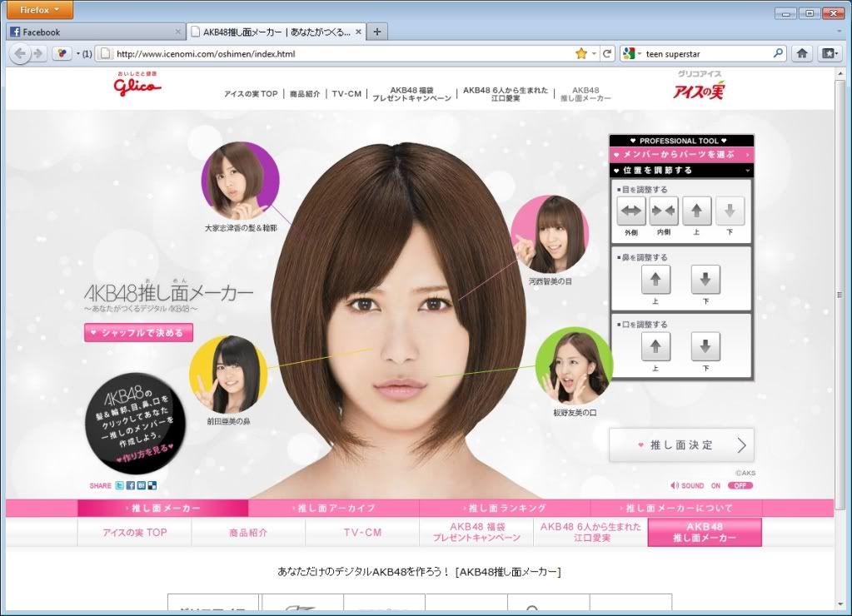The height and width of the screenshot is (616, 852).
Task: Open the history dropdown beside the toolbar icon
Action: pyautogui.click(x=78, y=53)
